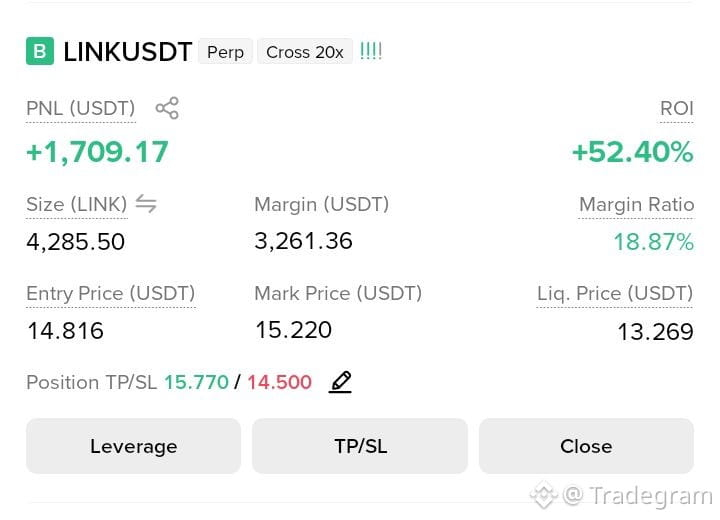Click the share PNL icon

(167, 108)
